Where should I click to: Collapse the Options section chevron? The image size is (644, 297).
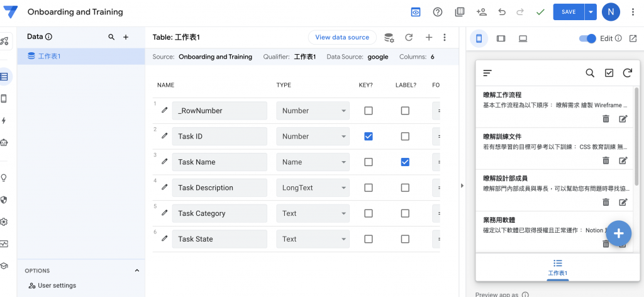click(x=137, y=271)
